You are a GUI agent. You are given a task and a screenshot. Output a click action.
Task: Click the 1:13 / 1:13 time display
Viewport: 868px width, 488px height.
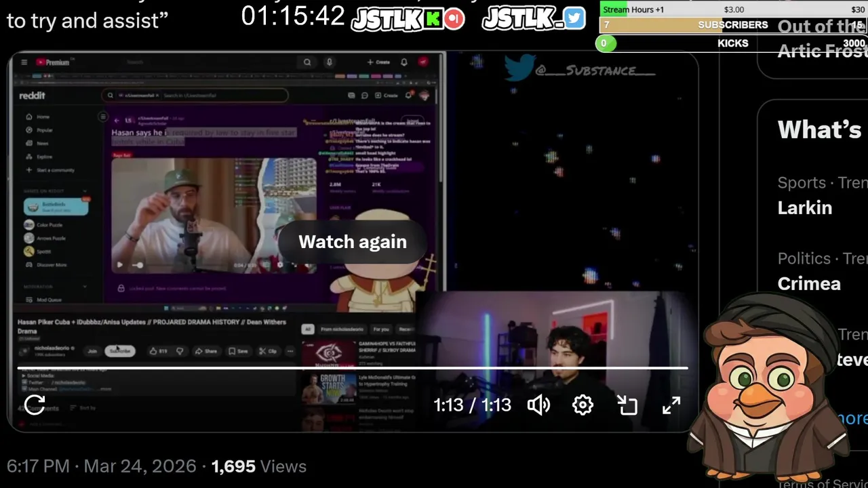click(472, 405)
